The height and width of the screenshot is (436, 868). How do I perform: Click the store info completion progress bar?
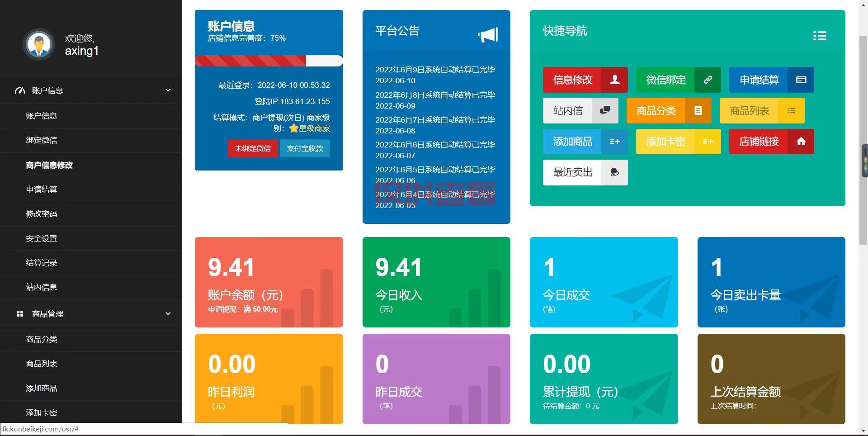point(269,61)
